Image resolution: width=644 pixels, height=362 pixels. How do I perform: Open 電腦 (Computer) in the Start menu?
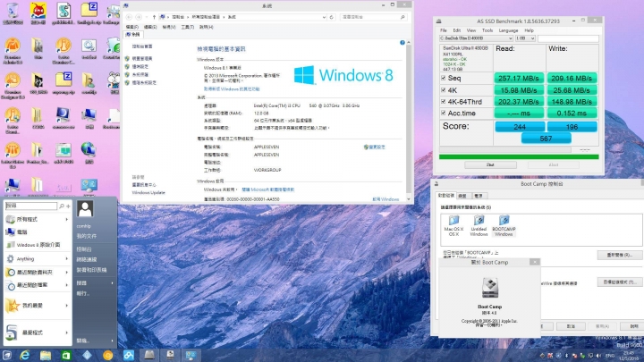[21, 232]
